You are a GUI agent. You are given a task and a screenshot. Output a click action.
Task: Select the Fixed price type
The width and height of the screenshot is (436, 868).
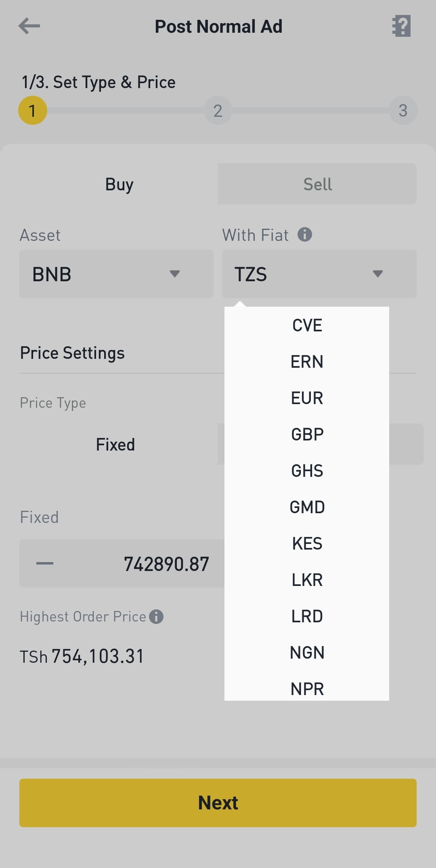point(115,445)
